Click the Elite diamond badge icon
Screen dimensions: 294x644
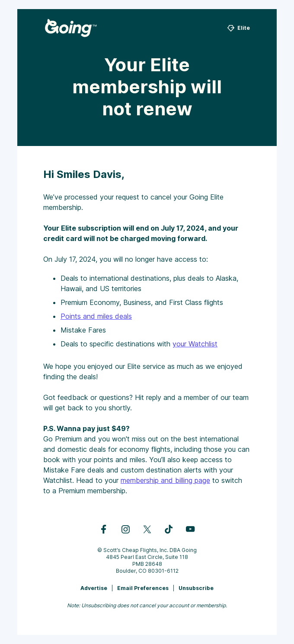(x=231, y=28)
